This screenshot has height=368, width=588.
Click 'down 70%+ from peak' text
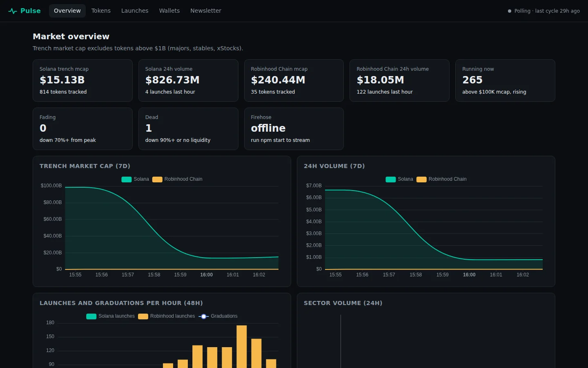coord(68,140)
